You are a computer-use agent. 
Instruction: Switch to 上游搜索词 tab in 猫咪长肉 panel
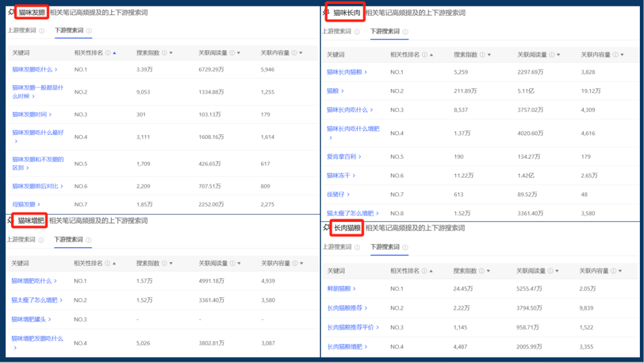337,31
